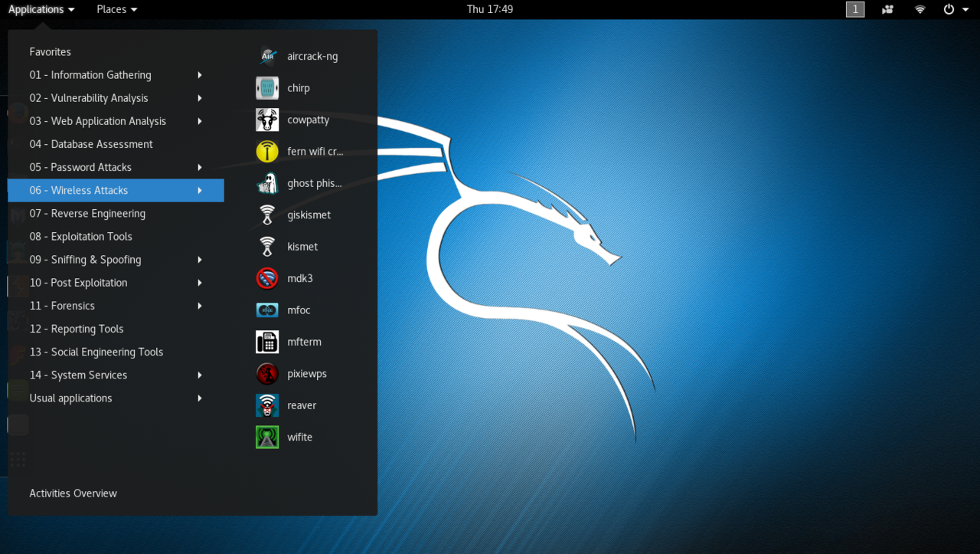Screen dimensions: 980x554
Task: Click the giskismet text label
Action: coord(309,215)
